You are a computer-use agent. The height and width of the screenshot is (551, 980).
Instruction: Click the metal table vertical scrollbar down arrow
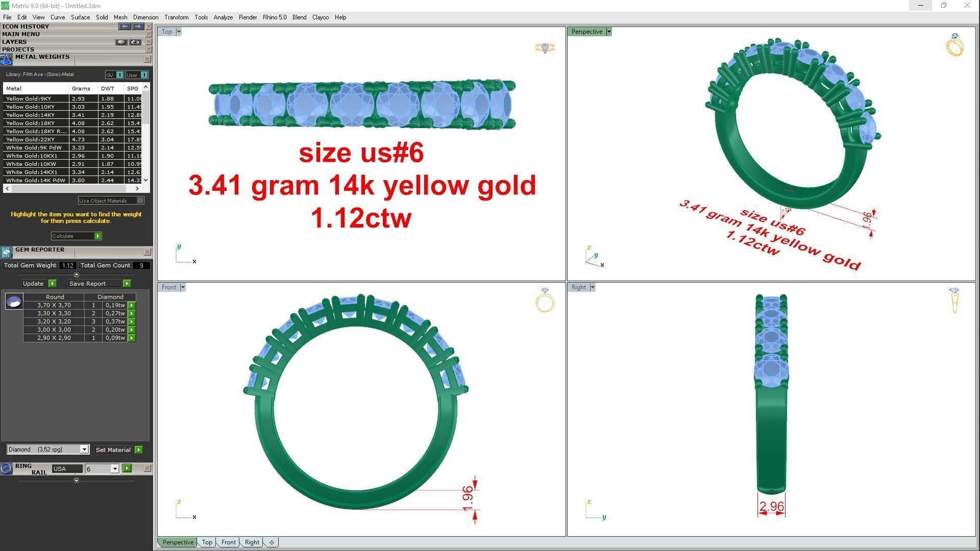click(146, 180)
